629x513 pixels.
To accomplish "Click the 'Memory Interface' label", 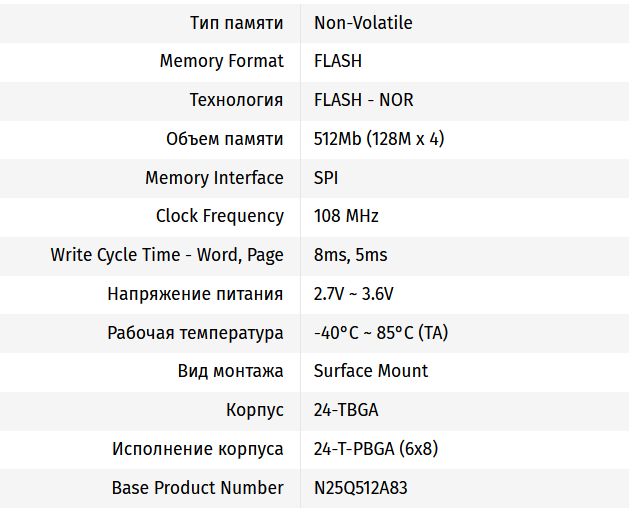I will 214,178.
